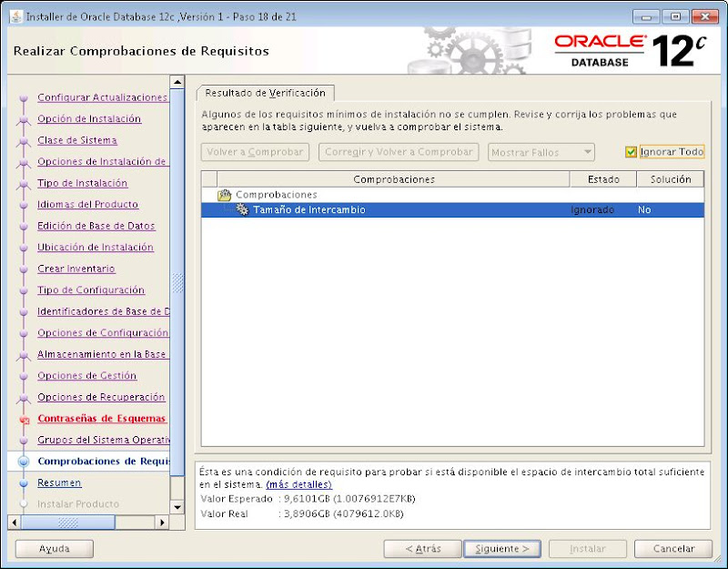
Task: Go to Resumen step
Action: pos(59,483)
